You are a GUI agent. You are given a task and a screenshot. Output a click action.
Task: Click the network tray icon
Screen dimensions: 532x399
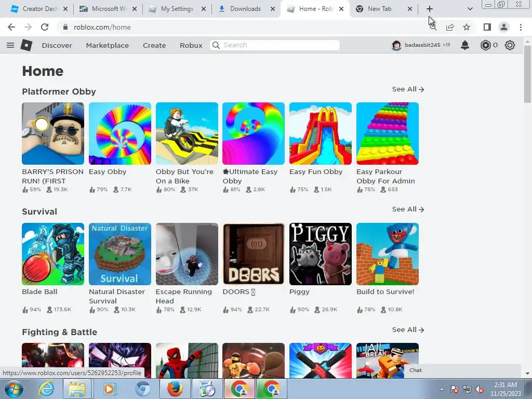[467, 390]
